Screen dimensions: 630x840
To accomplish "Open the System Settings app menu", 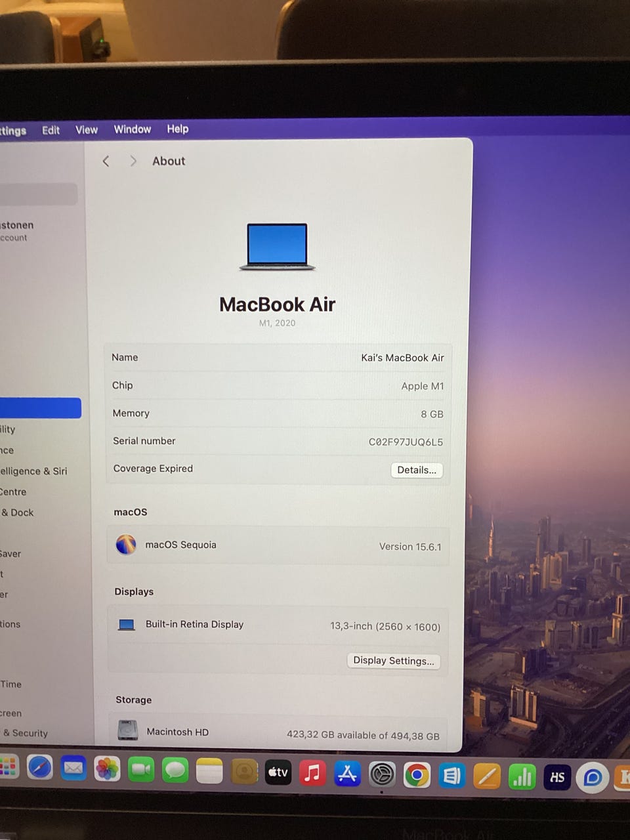I will (x=13, y=131).
